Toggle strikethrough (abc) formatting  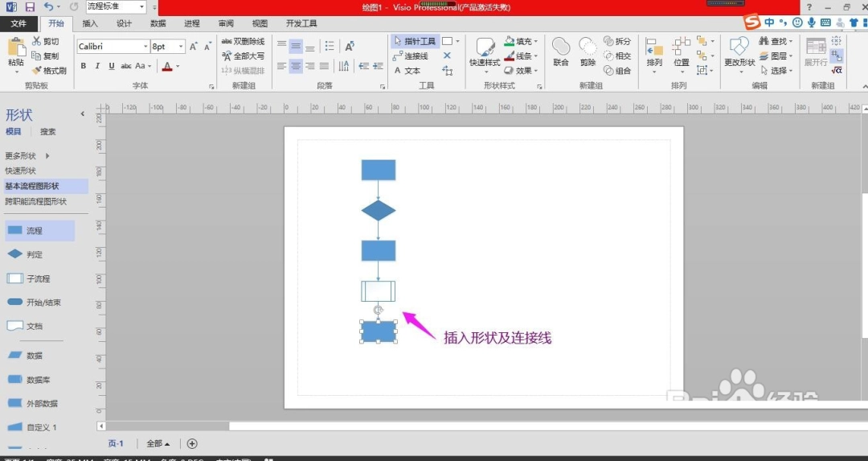[x=125, y=66]
